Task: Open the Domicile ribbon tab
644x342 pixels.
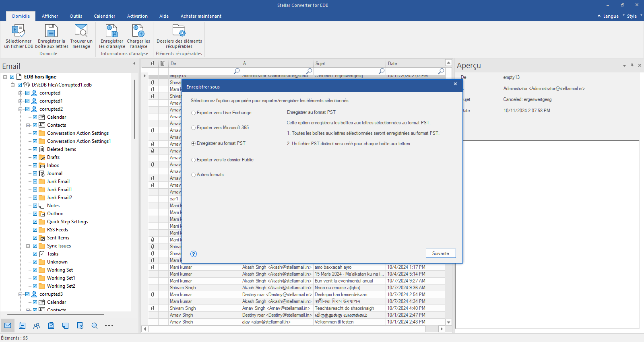Action: pos(21,16)
